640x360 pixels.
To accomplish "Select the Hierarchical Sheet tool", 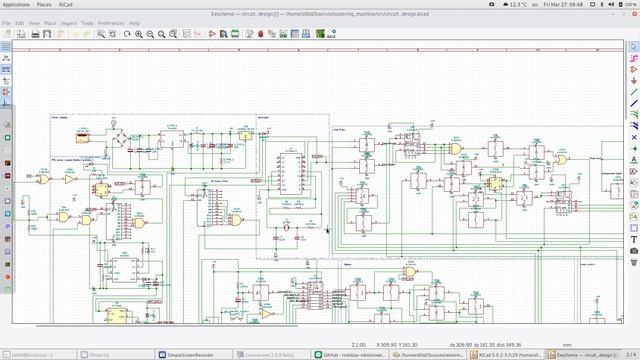I will tap(633, 194).
